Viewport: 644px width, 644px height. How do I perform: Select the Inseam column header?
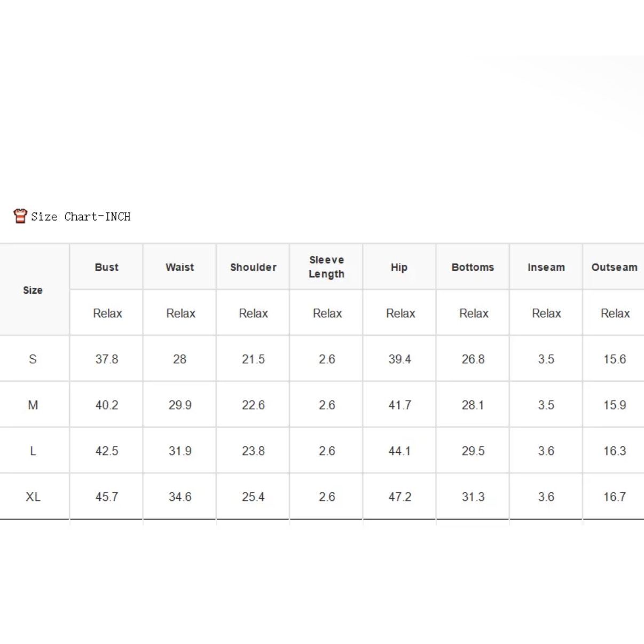point(546,267)
